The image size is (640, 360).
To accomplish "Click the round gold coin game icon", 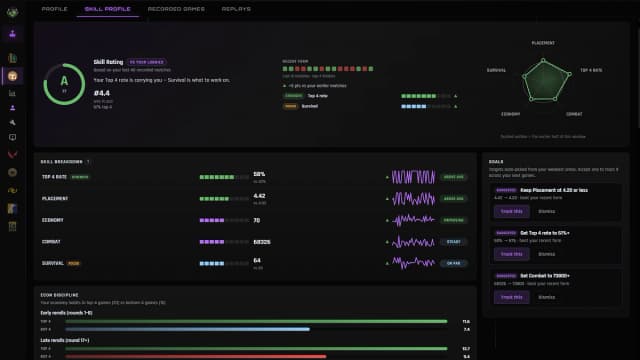I will [x=13, y=172].
